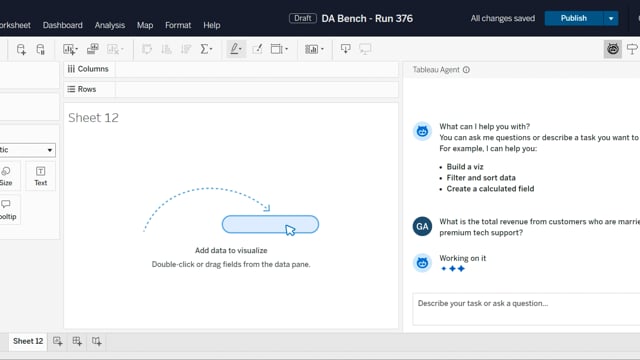This screenshot has width=640, height=360.
Task: Click the Publish button
Action: (x=573, y=18)
